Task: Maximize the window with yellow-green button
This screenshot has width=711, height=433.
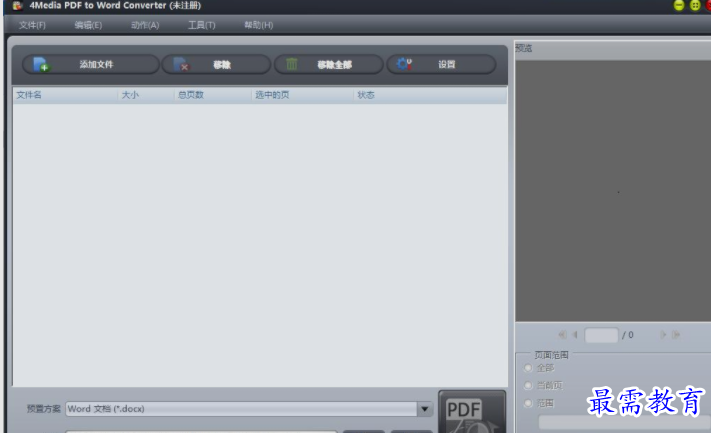Action: tap(695, 5)
